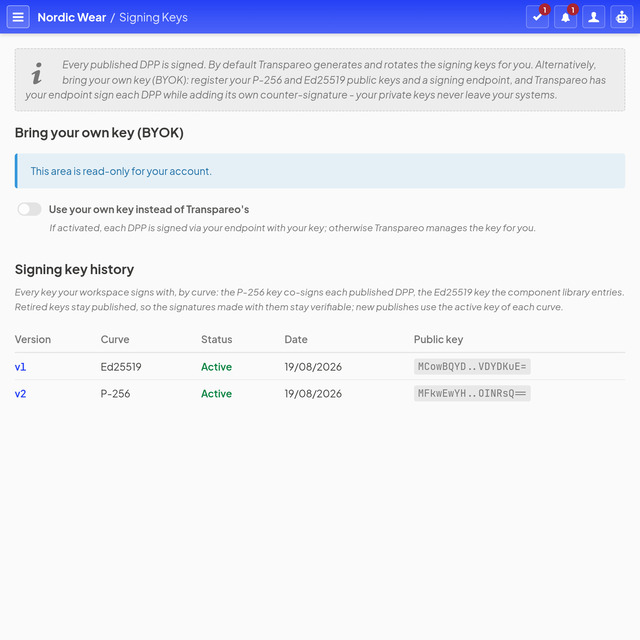Click the Version column header
This screenshot has height=640, width=640.
[x=33, y=340]
